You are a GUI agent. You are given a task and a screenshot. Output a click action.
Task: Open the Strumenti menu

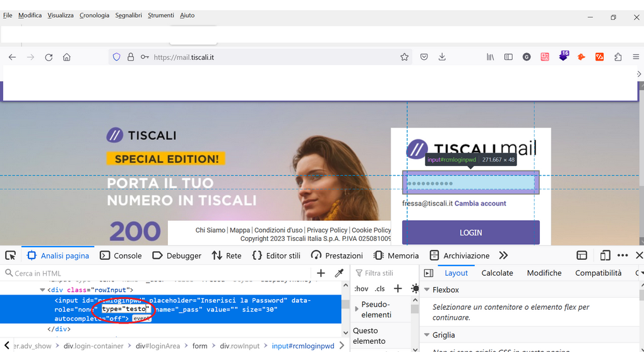tap(161, 15)
